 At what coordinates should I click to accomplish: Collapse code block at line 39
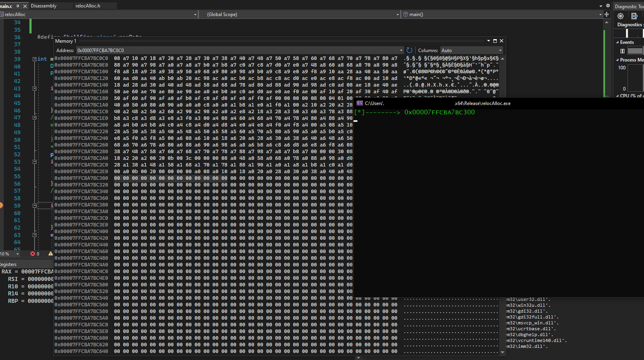point(34,59)
